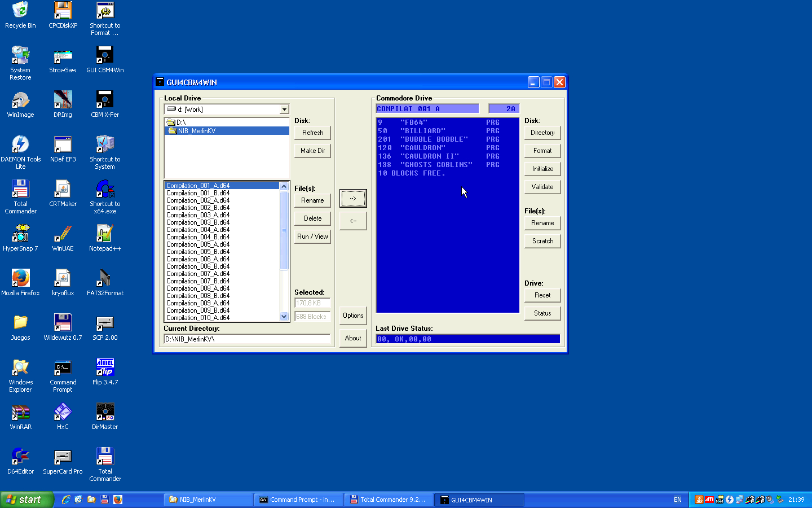This screenshot has height=508, width=812.
Task: Select the SuperCard Pro desktop icon
Action: 63,461
